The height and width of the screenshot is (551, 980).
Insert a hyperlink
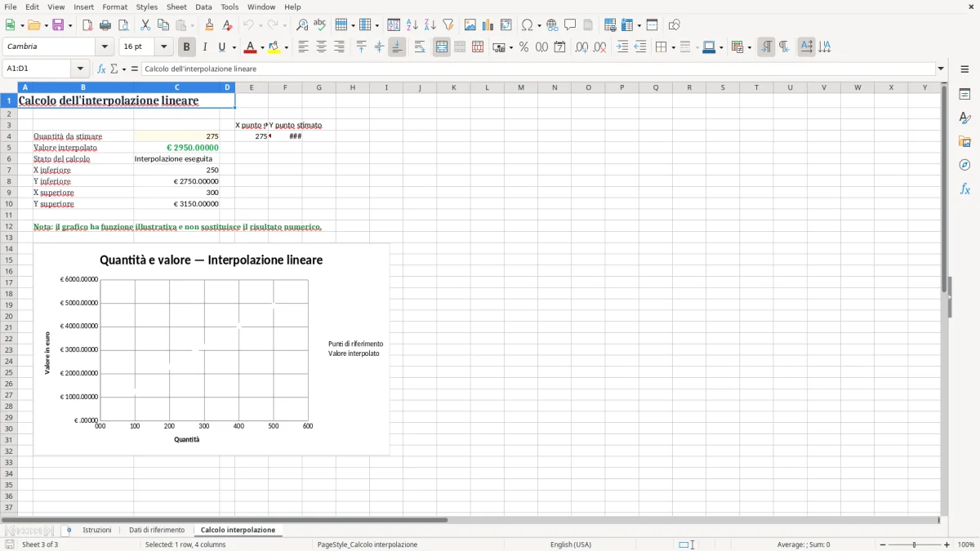click(x=552, y=25)
